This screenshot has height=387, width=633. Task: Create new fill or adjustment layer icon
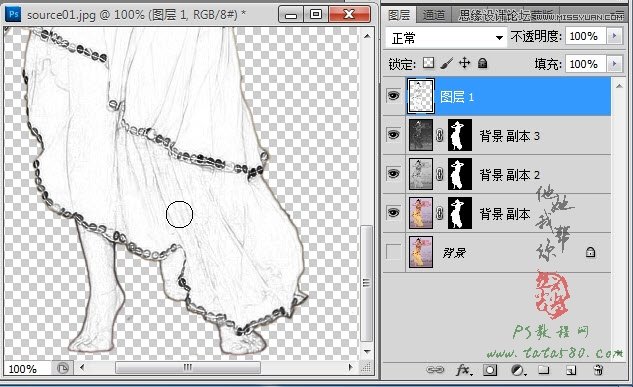pos(518,370)
